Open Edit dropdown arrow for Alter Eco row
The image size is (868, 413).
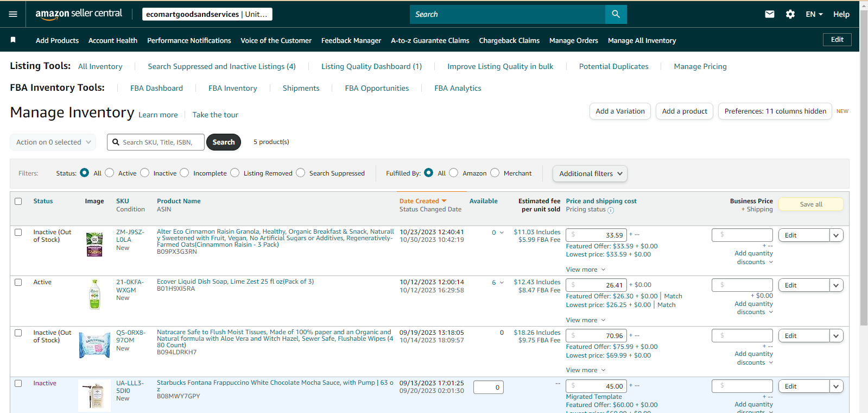tap(837, 235)
